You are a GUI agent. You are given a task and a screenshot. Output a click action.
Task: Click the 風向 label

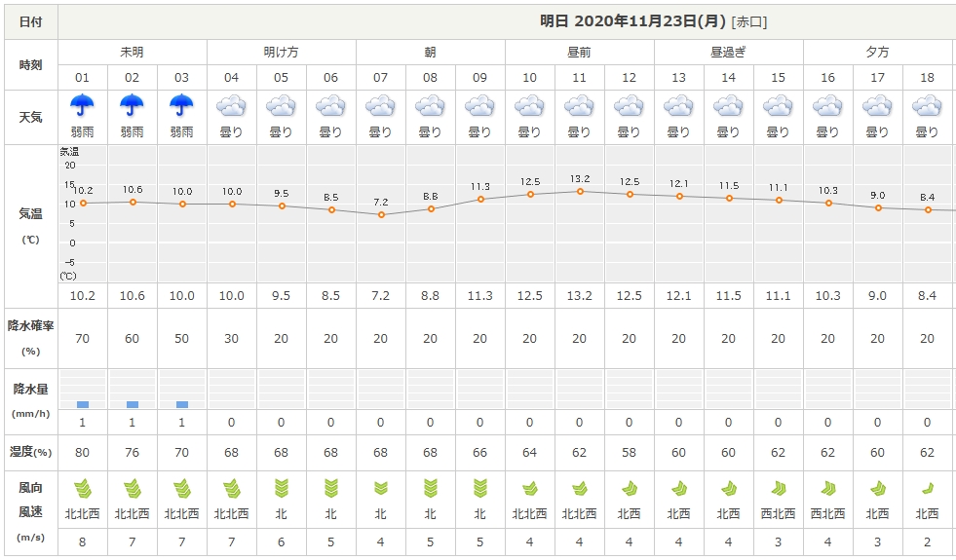tap(30, 488)
